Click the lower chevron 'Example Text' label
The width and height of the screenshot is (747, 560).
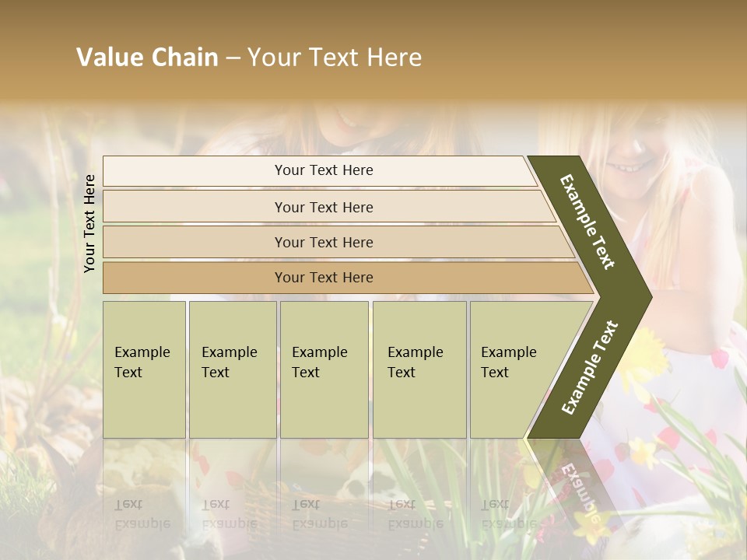pyautogui.click(x=589, y=368)
